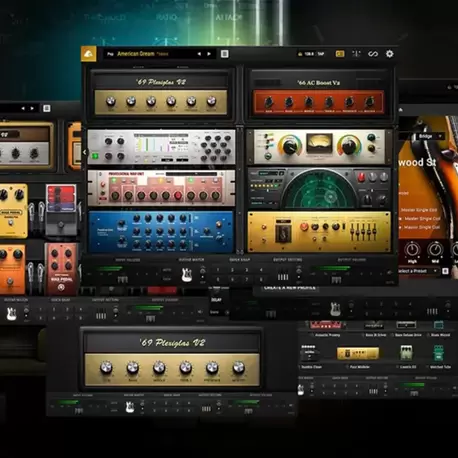Toggle Guitar Match switch in bottom center window
The height and width of the screenshot is (458, 458).
coord(142,407)
